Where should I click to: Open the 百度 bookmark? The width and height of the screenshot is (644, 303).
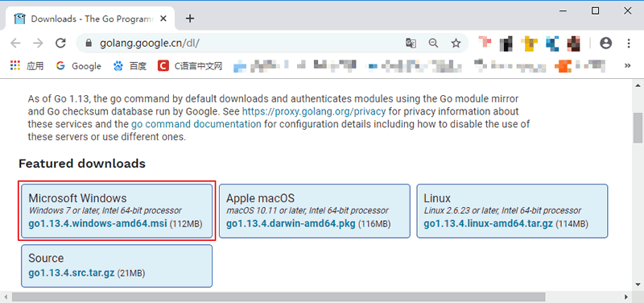click(x=130, y=66)
